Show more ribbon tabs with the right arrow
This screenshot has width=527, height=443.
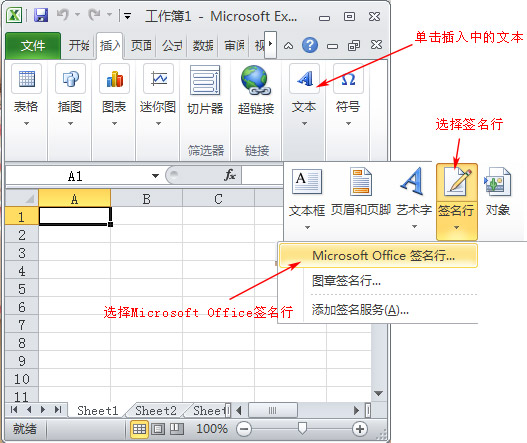pyautogui.click(x=271, y=45)
